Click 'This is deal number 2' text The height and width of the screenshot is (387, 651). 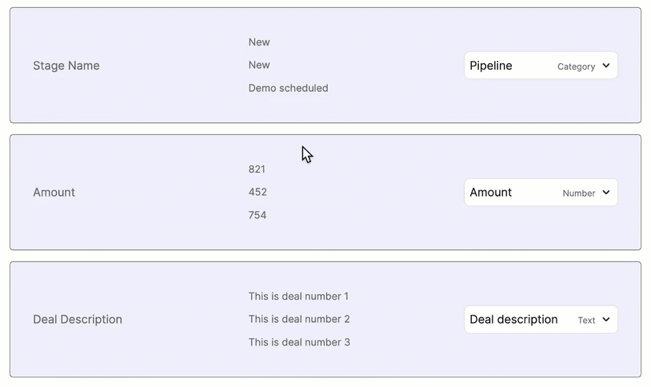299,319
